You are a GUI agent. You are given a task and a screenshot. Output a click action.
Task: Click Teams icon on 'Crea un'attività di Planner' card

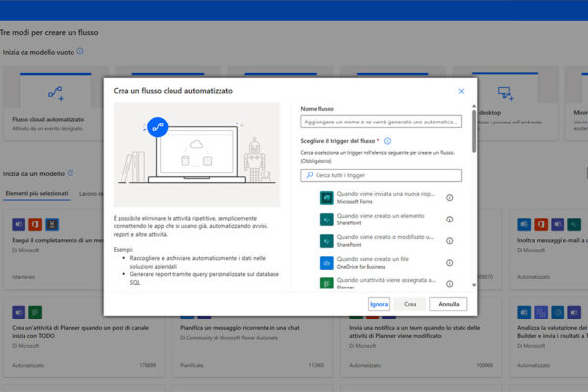coord(19,312)
